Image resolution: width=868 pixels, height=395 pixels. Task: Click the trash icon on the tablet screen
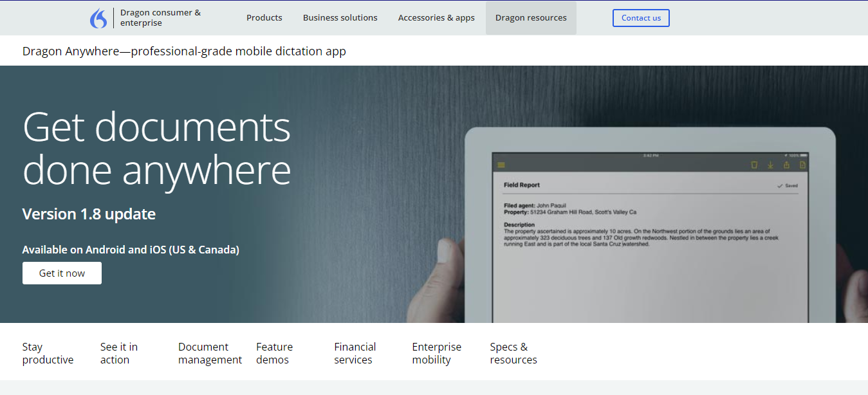(x=754, y=165)
